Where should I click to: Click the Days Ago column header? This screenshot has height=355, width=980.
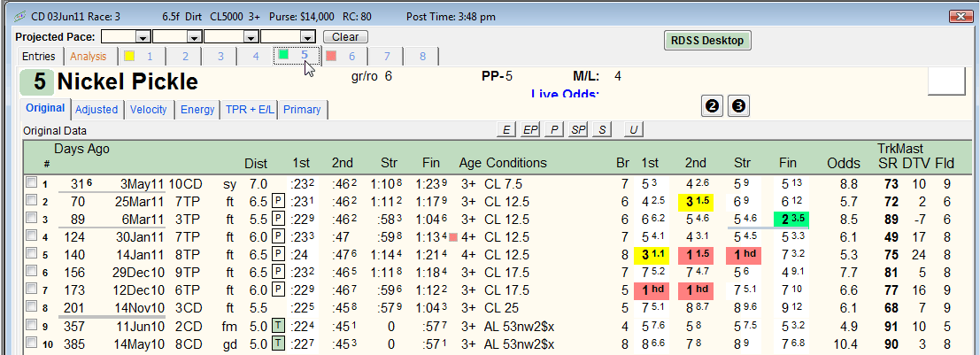81,149
